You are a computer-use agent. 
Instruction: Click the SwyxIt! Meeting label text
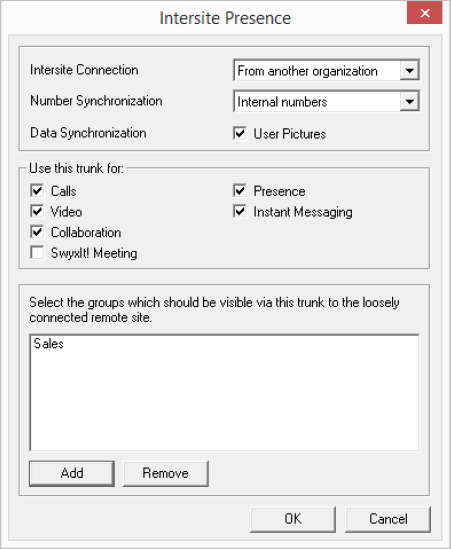point(94,253)
